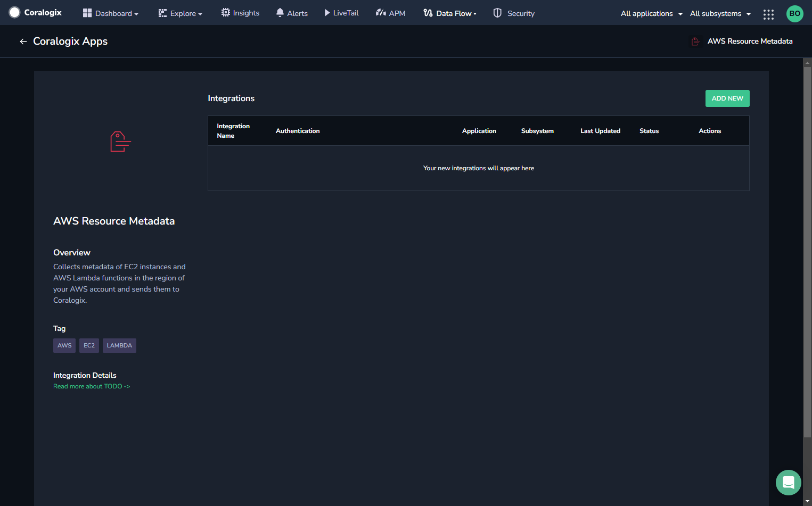Click the ADD NEW button
The height and width of the screenshot is (506, 812).
point(727,98)
